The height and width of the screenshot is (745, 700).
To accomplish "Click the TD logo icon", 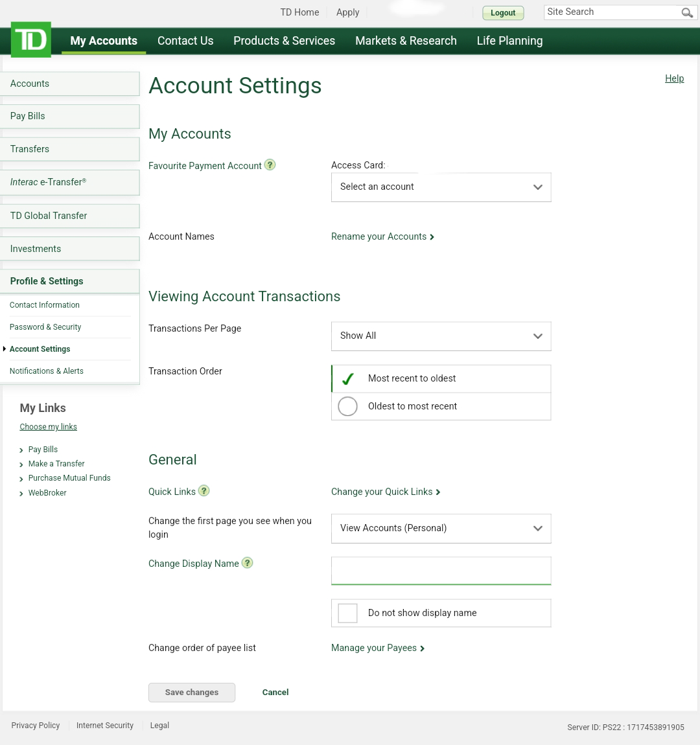I will click(x=31, y=40).
